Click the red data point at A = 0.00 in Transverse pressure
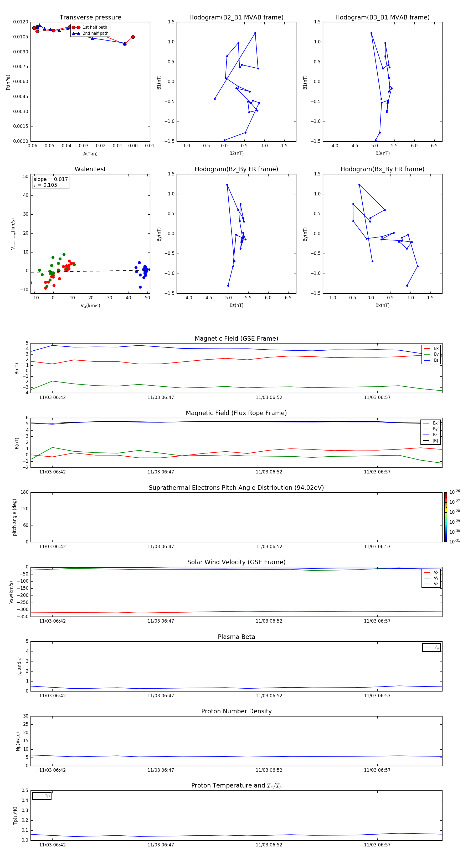 coord(133,37)
